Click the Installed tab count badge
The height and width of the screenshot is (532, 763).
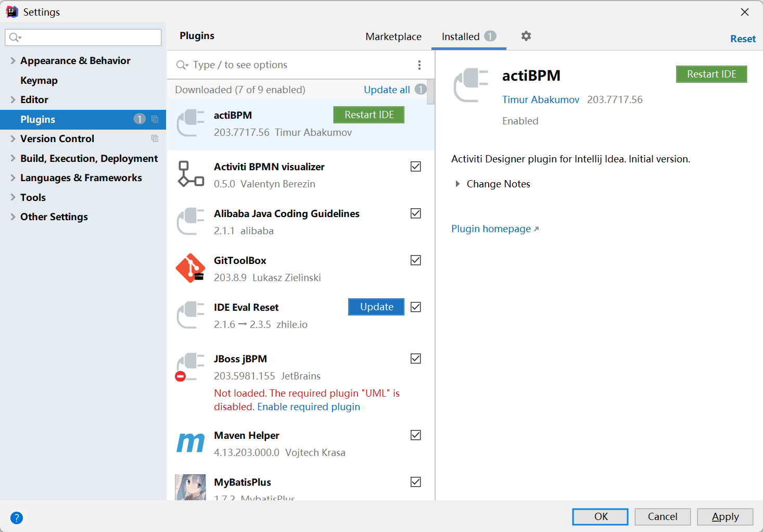[490, 36]
